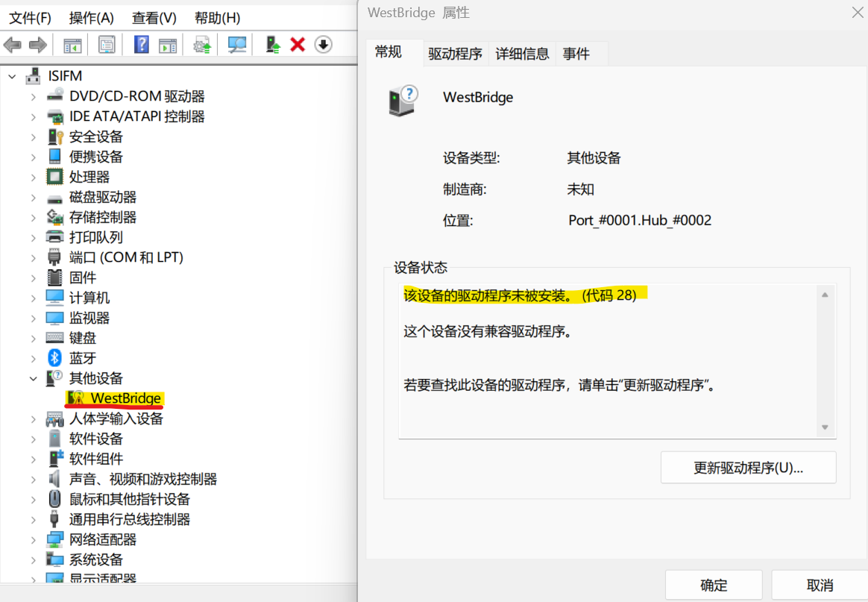Expand the 键盘 category

(x=32, y=337)
